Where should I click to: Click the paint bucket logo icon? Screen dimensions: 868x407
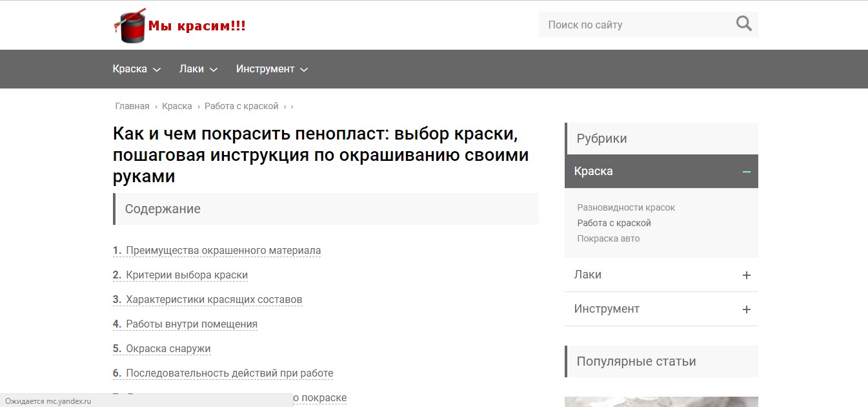point(130,26)
